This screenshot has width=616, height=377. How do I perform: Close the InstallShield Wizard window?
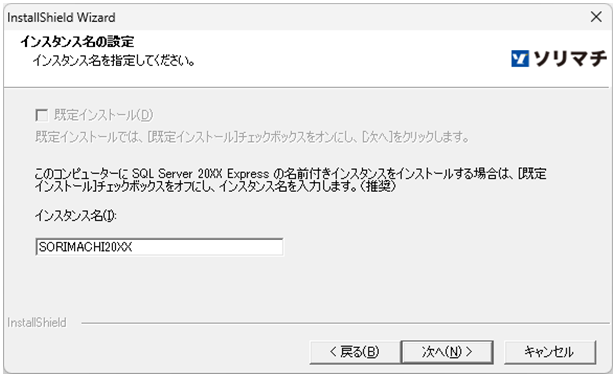coord(596,17)
